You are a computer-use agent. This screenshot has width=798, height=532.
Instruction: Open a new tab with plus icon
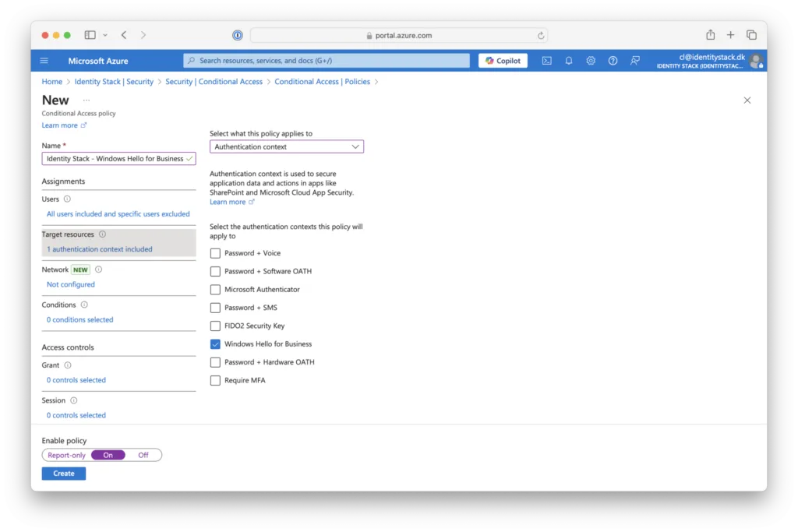[730, 34]
